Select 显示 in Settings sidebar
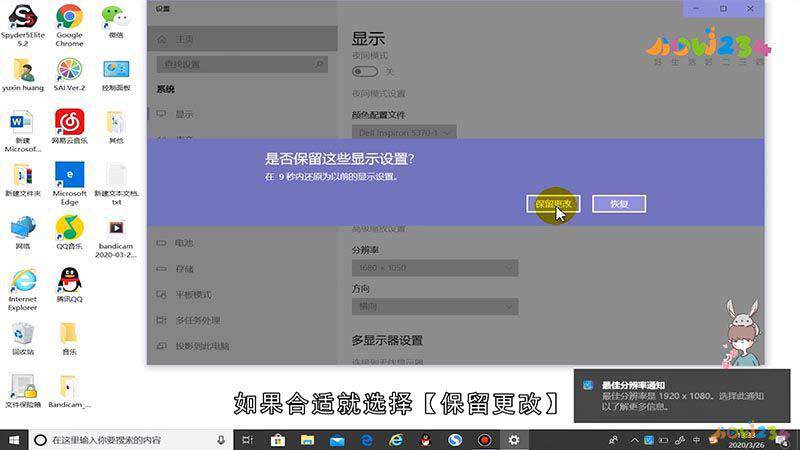The image size is (800, 450). pos(242,114)
